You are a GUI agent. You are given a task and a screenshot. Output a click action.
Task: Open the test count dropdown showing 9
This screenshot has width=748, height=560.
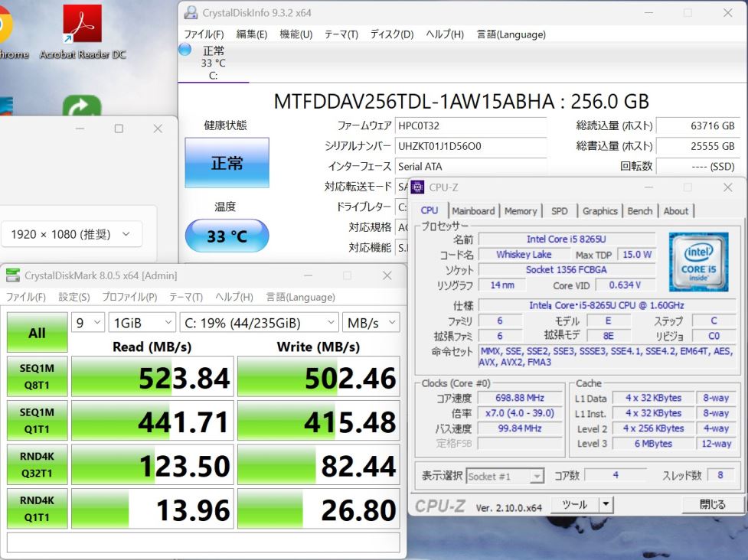pyautogui.click(x=88, y=323)
